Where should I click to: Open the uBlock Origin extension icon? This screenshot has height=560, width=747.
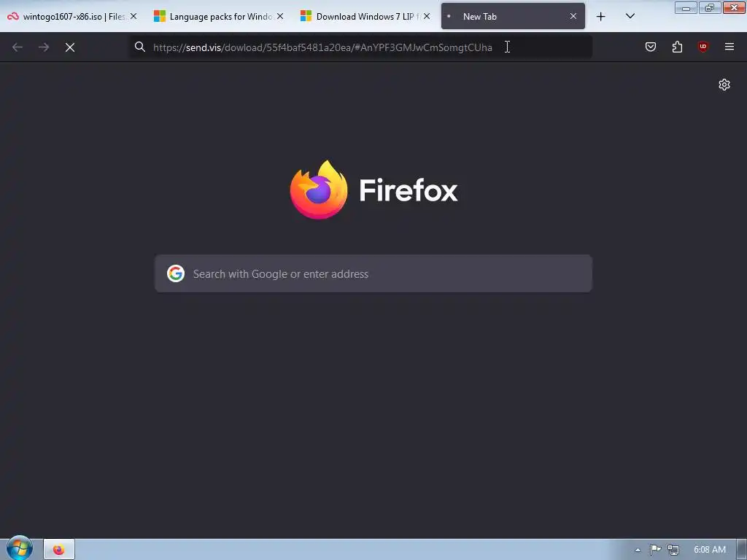(703, 47)
